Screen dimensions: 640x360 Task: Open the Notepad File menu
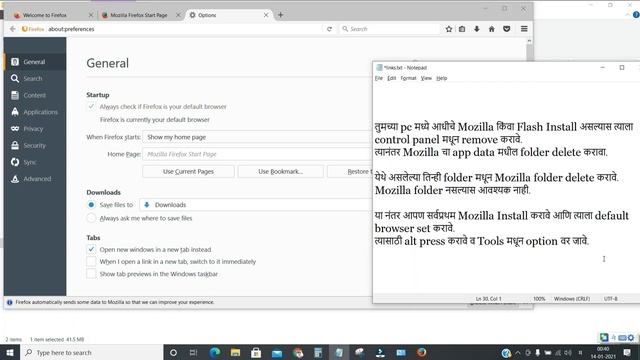tap(379, 78)
